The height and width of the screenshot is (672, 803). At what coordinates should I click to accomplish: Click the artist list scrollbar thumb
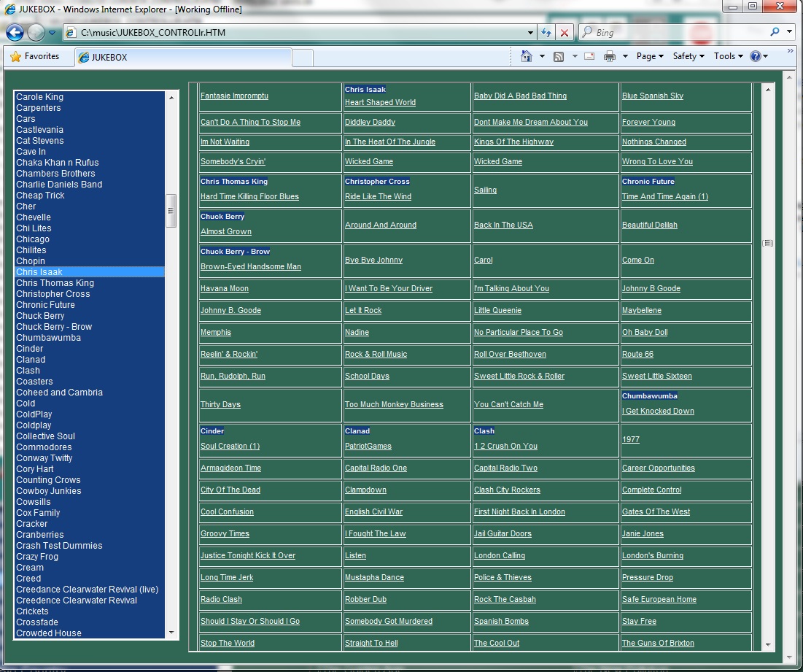(x=171, y=211)
